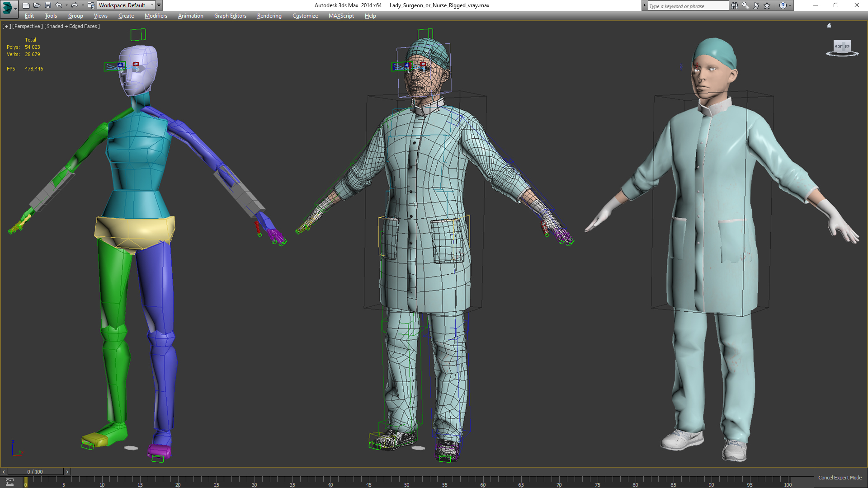
Task: Click the Open File folder icon
Action: 37,5
